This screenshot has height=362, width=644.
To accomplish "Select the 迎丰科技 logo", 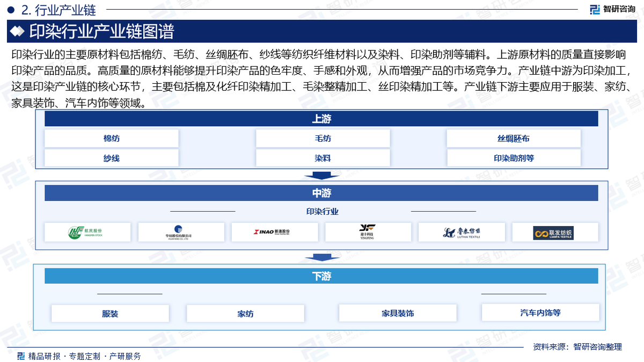I will [x=368, y=232].
